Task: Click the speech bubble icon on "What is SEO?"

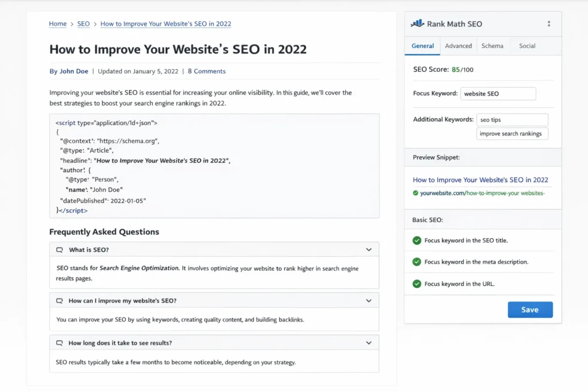Action: [x=59, y=250]
